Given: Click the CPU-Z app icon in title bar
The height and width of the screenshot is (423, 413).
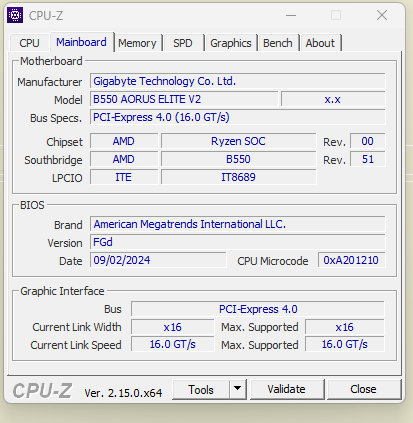Looking at the screenshot, I should coord(15,15).
